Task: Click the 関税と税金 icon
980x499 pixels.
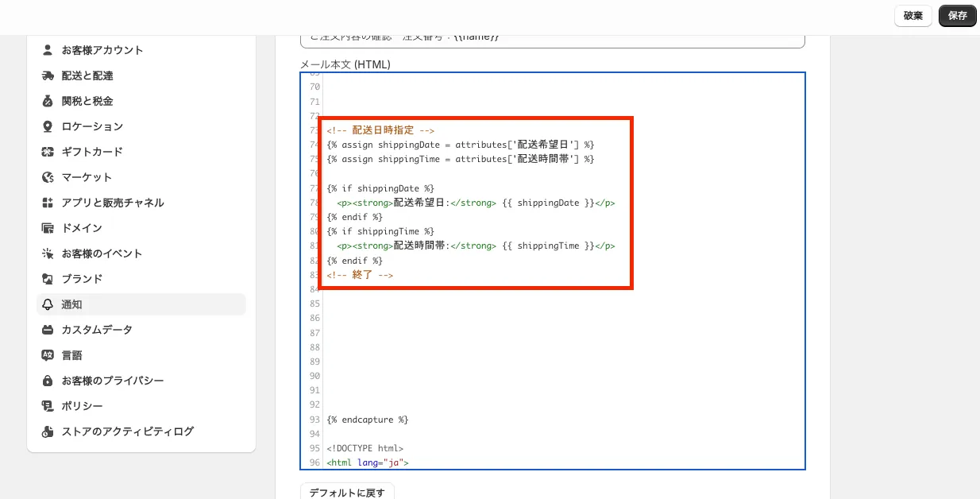Action: coord(48,101)
